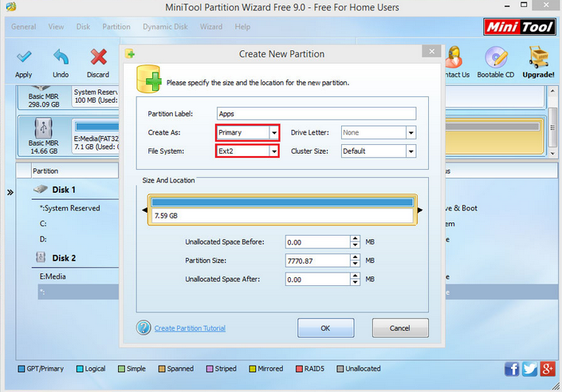This screenshot has width=562, height=392.
Task: Click the Undo arrow icon
Action: (x=61, y=57)
